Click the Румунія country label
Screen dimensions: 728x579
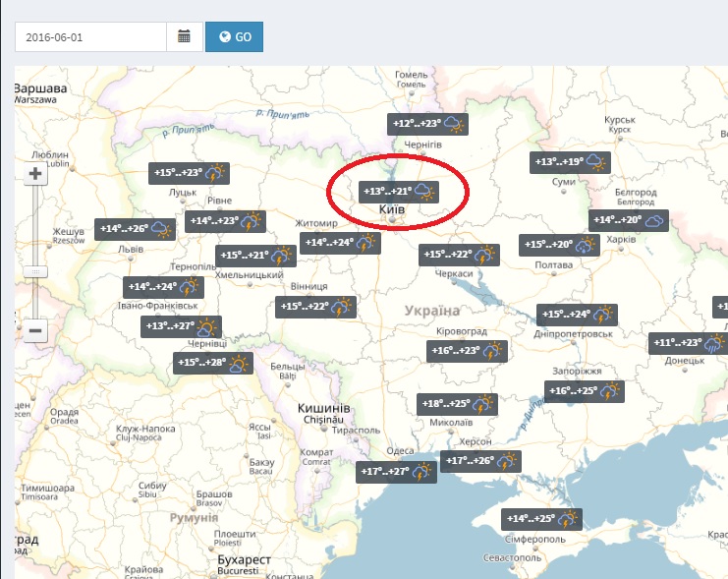195,518
